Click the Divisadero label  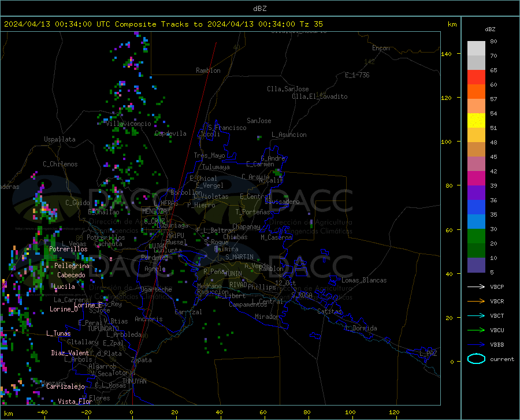pos(282,202)
